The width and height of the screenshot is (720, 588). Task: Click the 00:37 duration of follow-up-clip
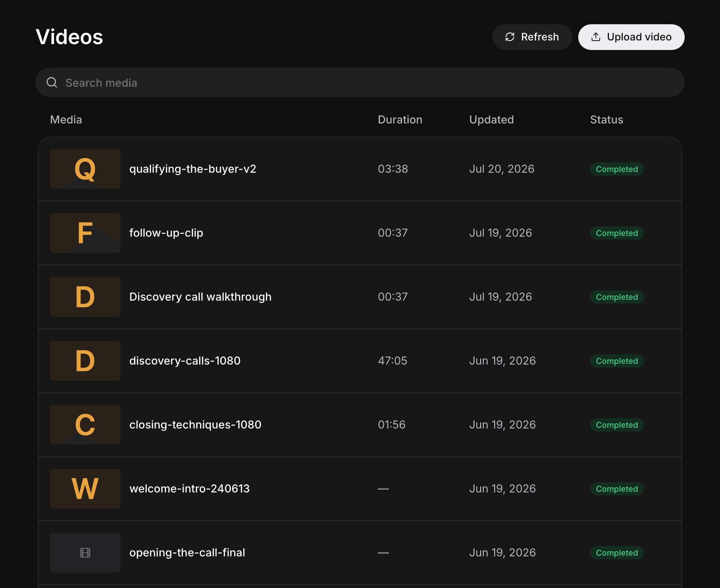tap(393, 233)
